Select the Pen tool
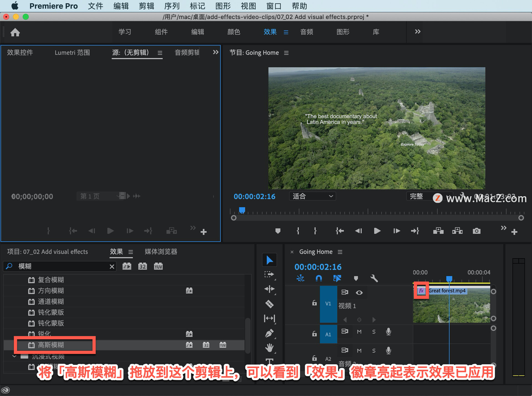Viewport: 532px width, 396px height. point(269,333)
